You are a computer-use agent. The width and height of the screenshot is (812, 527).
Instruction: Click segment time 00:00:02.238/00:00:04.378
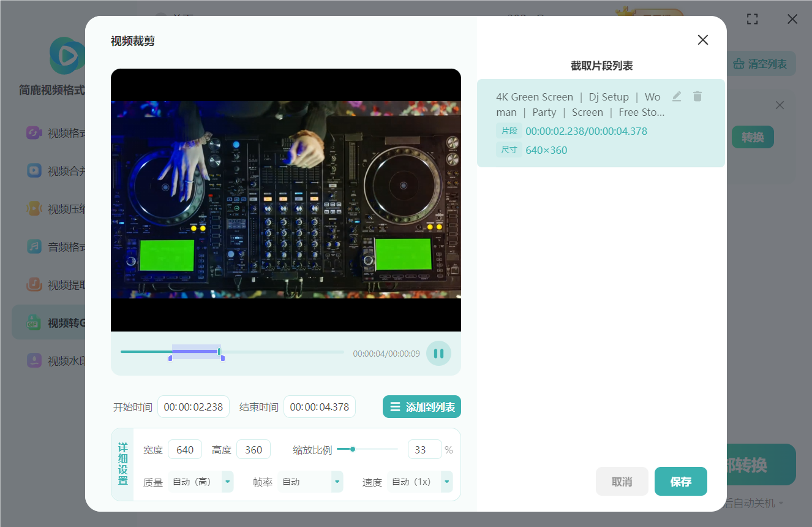pyautogui.click(x=586, y=131)
